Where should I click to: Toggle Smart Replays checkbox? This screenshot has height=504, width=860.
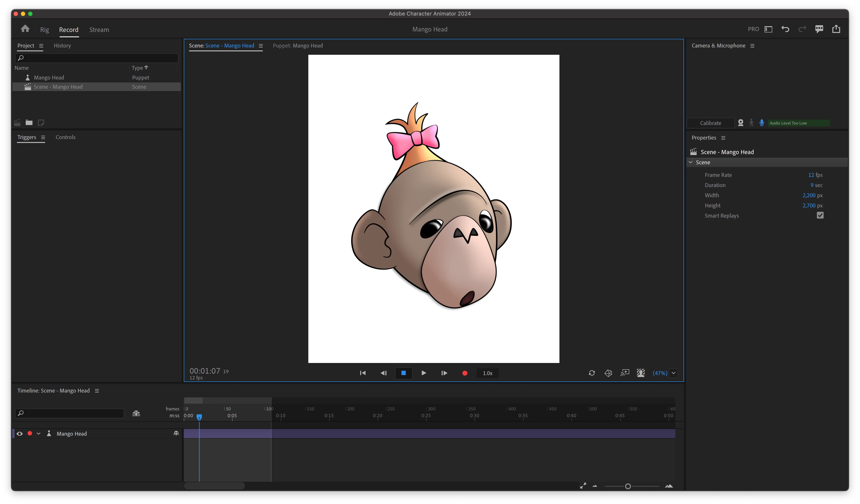pyautogui.click(x=820, y=215)
